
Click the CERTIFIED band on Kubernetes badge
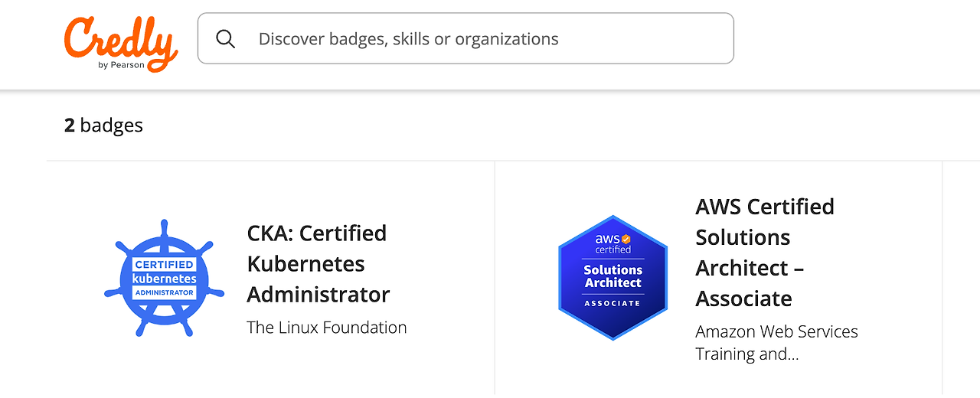tap(165, 265)
